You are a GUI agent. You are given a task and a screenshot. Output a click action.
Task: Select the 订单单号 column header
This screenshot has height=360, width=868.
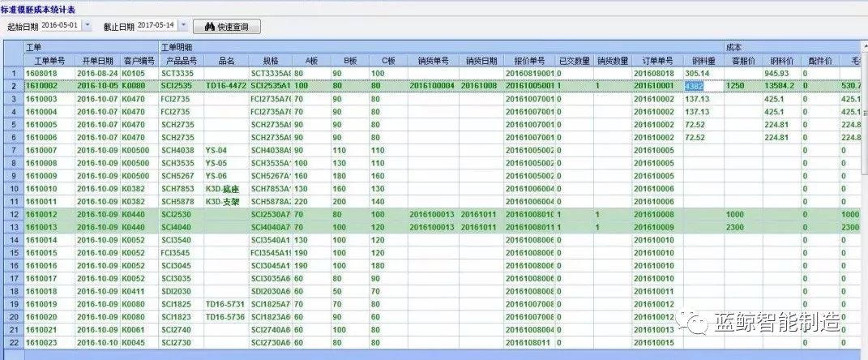click(x=656, y=61)
